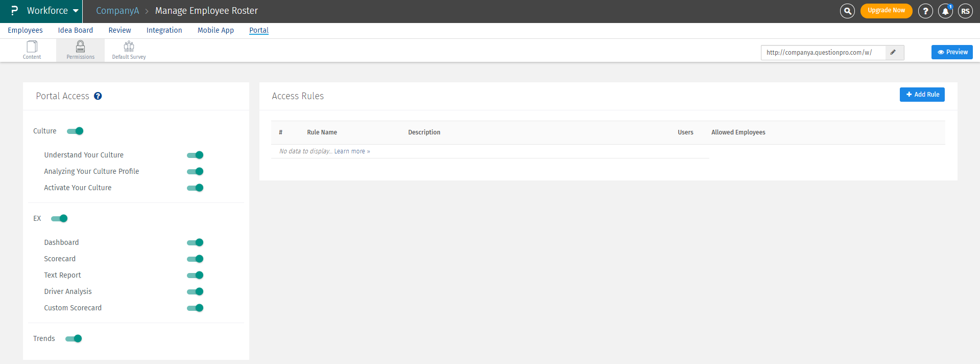The height and width of the screenshot is (364, 980).
Task: Click the Rule Name column header
Action: tap(322, 132)
